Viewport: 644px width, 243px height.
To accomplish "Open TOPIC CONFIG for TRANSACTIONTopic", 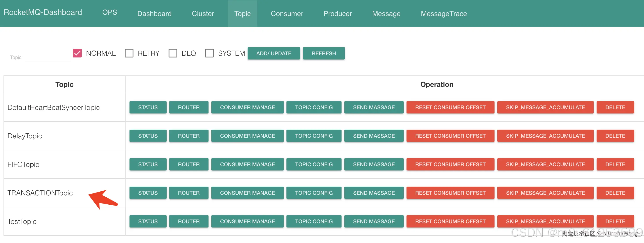I will pyautogui.click(x=313, y=193).
